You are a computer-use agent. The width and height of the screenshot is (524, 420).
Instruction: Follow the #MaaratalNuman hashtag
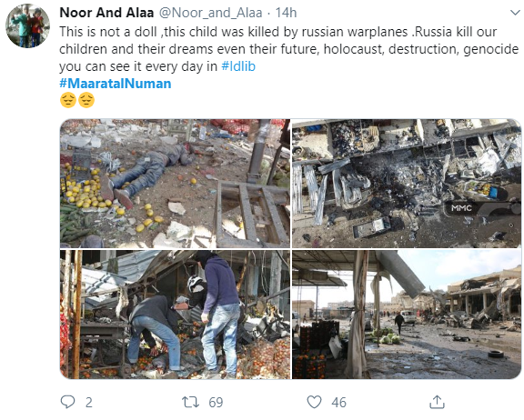point(116,84)
